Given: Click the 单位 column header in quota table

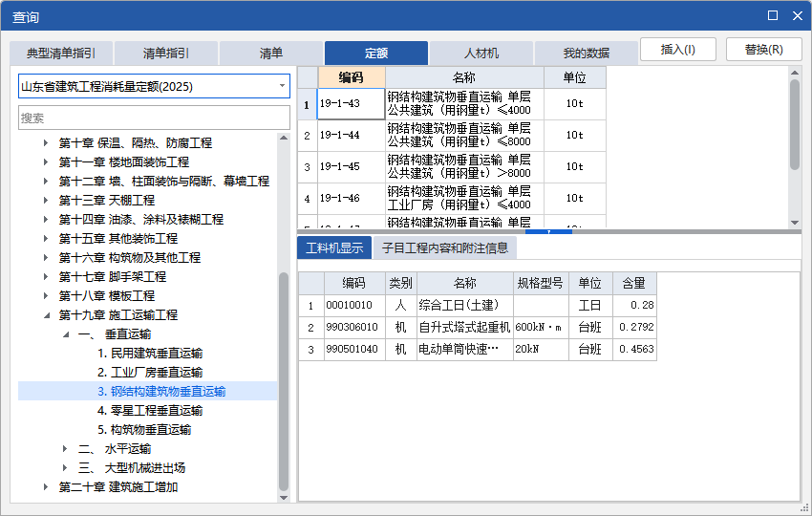Looking at the screenshot, I should point(575,77).
